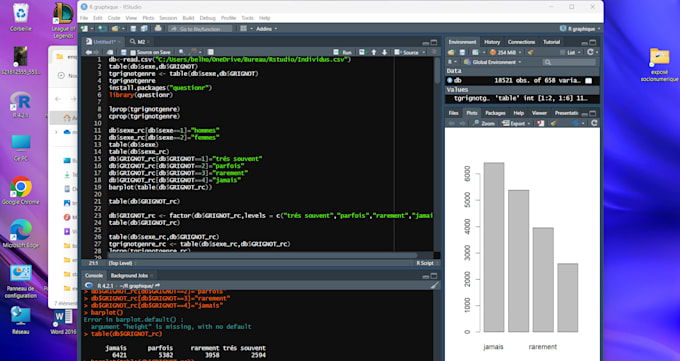
Task: Toggle the Source on Save checkbox
Action: click(134, 52)
